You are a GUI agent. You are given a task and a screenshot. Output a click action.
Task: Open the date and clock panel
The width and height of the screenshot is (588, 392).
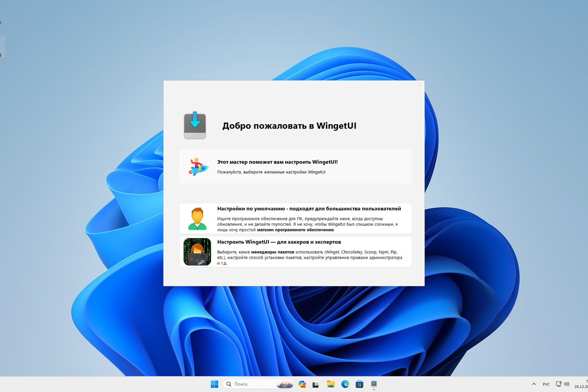click(581, 384)
